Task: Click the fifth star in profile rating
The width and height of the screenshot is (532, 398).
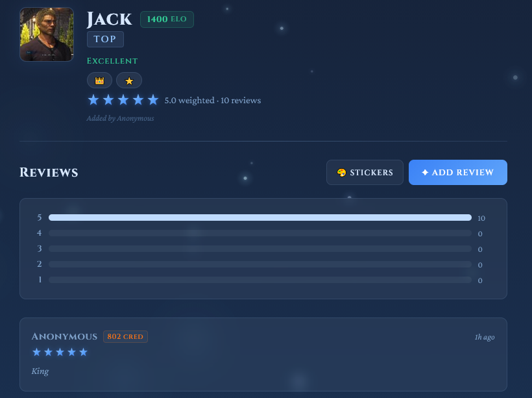Action: (x=153, y=100)
